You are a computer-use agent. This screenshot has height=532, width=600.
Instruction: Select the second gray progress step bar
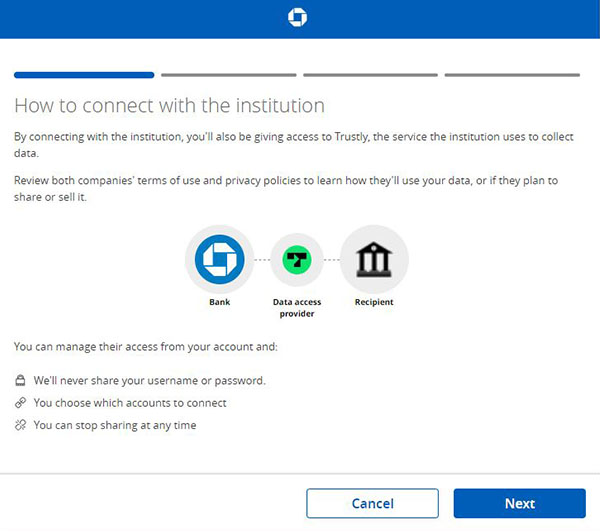pyautogui.click(x=229, y=75)
